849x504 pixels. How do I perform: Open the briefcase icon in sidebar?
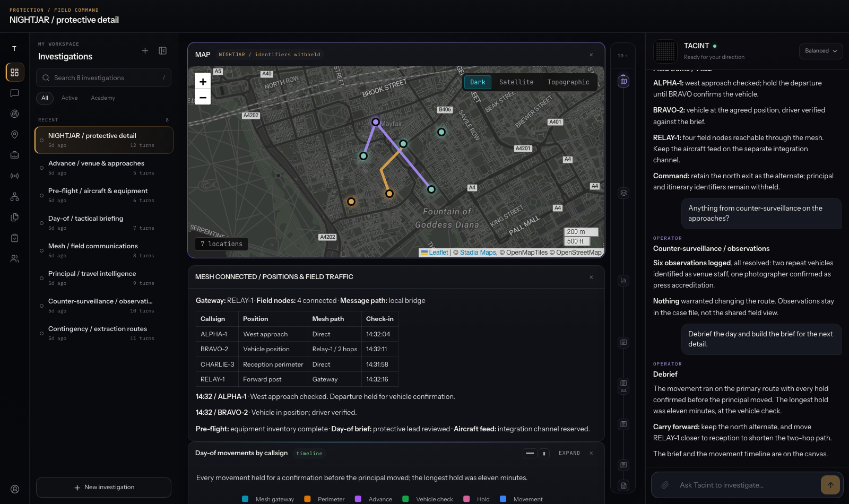[15, 155]
